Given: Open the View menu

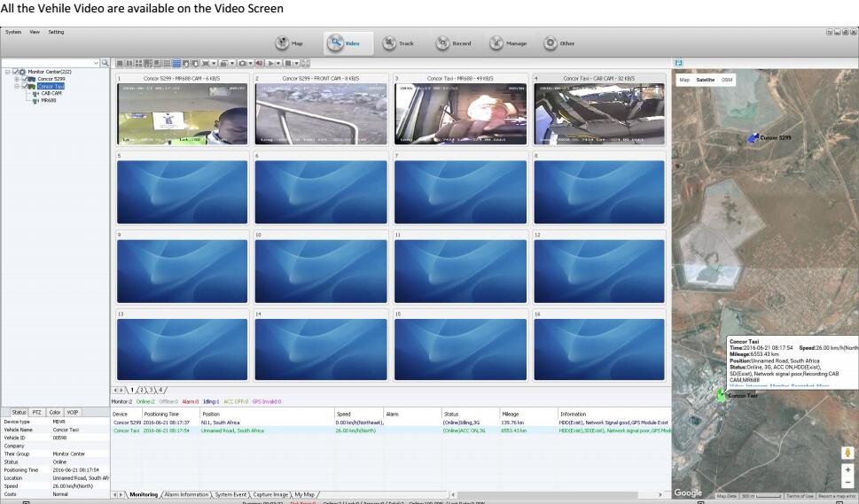Looking at the screenshot, I should click(35, 32).
